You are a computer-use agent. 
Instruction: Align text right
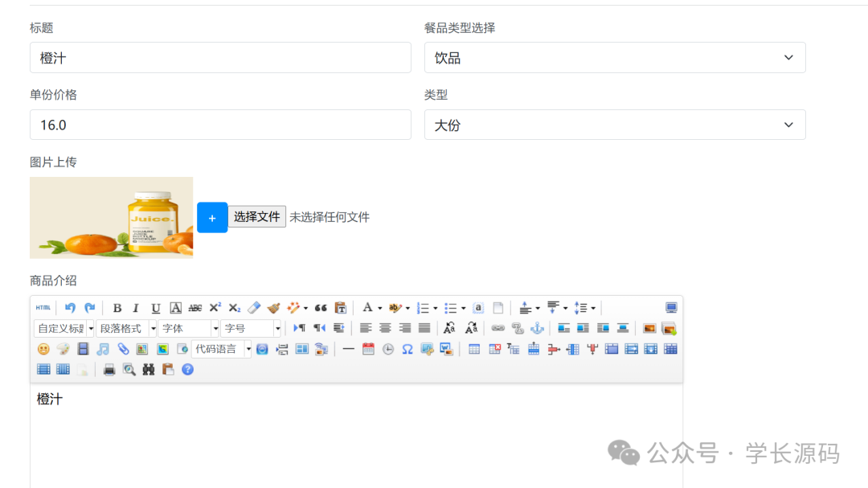[x=404, y=329]
